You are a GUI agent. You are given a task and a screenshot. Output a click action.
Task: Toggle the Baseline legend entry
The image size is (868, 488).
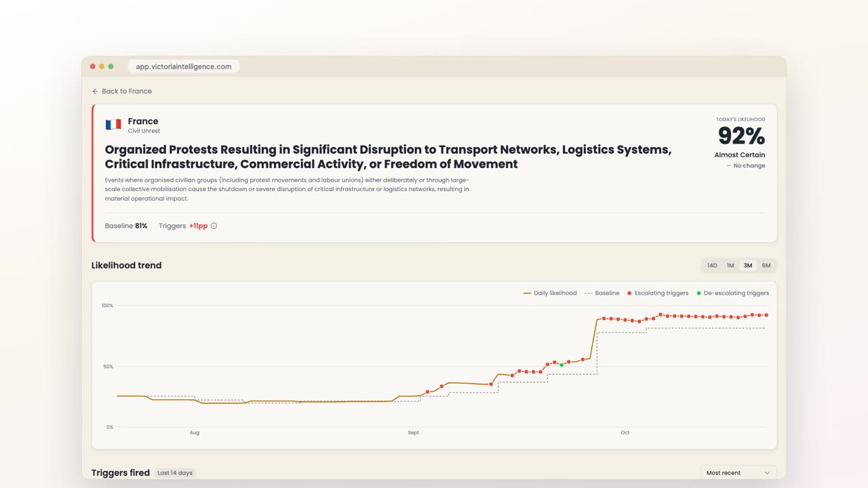[601, 293]
